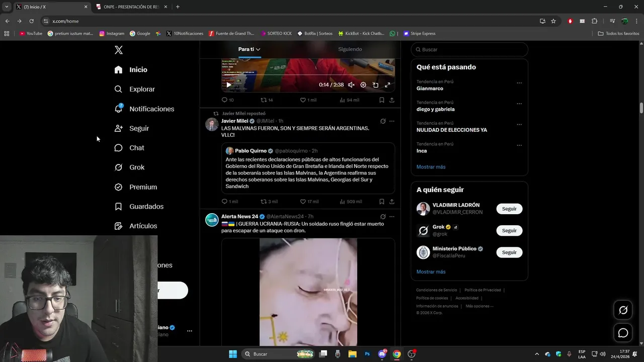
Task: Bookmark the video post
Action: click(x=382, y=100)
